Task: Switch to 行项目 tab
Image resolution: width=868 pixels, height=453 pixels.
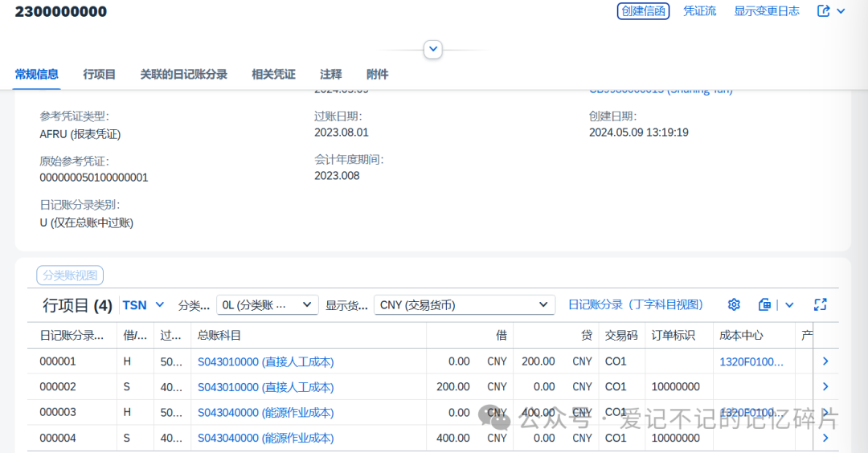Action: tap(100, 74)
